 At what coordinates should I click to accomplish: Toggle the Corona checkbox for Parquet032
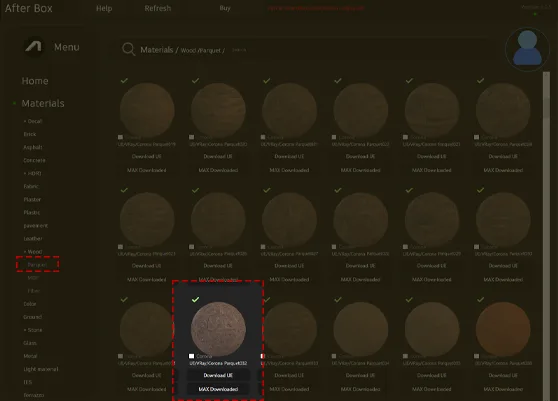pos(191,356)
